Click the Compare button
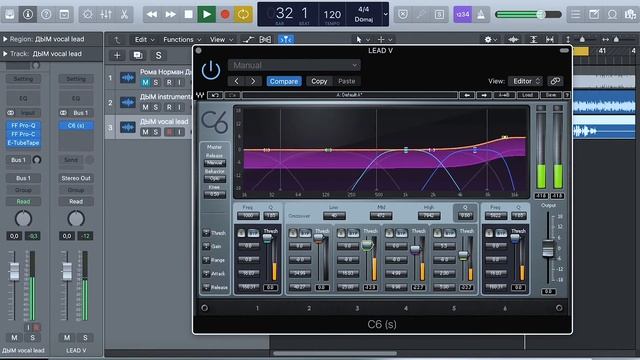Viewport: 640px width, 360px height. pyautogui.click(x=284, y=81)
